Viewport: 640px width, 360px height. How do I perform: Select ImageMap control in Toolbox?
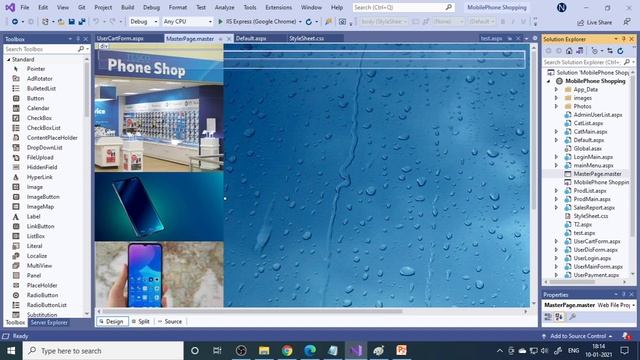tap(40, 207)
